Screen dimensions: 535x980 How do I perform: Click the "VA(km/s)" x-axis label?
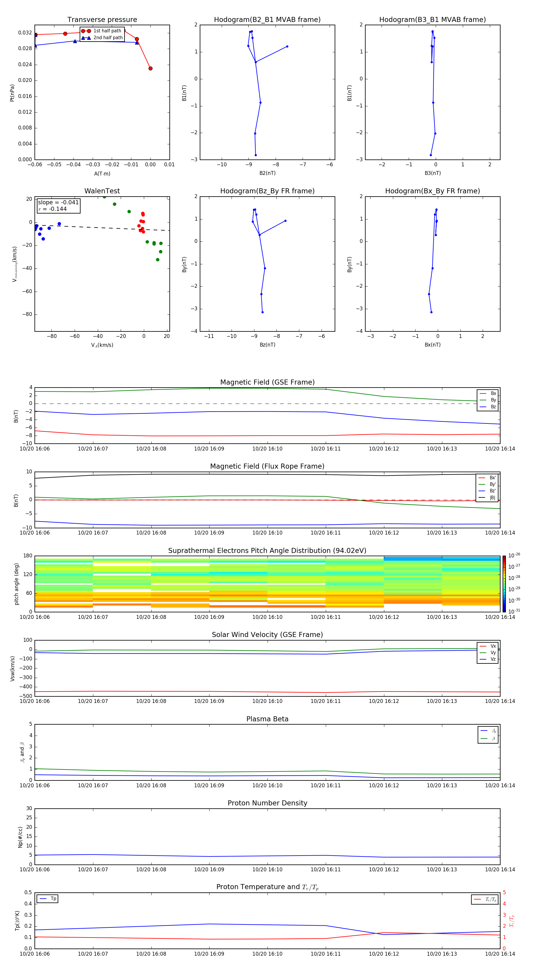102,345
